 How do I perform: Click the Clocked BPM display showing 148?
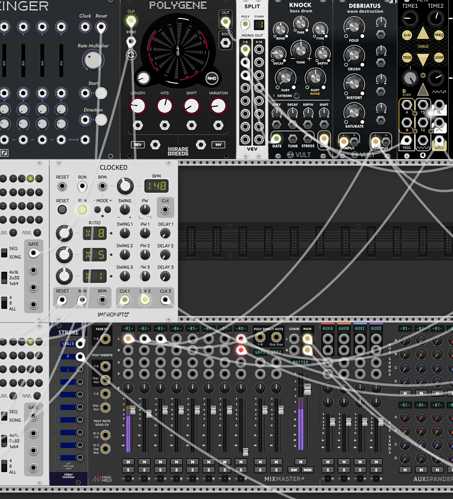tap(156, 186)
